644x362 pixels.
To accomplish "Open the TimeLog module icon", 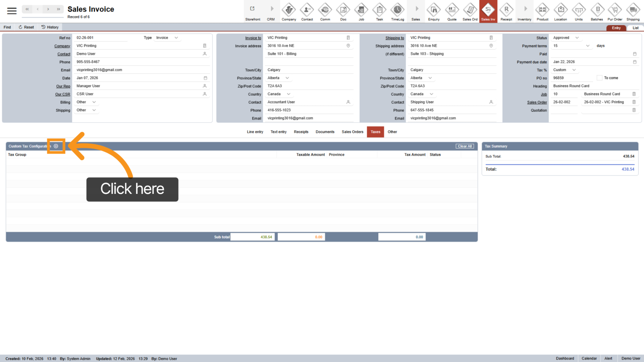I will point(398,11).
